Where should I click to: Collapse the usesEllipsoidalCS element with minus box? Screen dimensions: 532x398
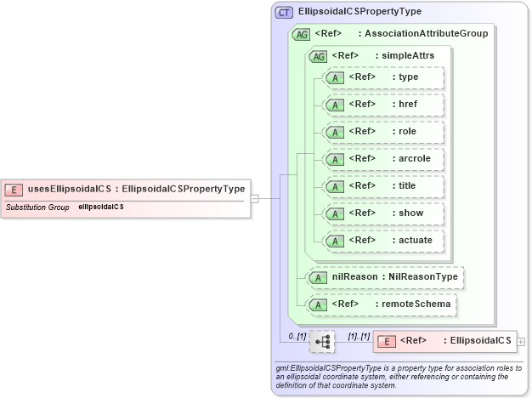pos(254,199)
